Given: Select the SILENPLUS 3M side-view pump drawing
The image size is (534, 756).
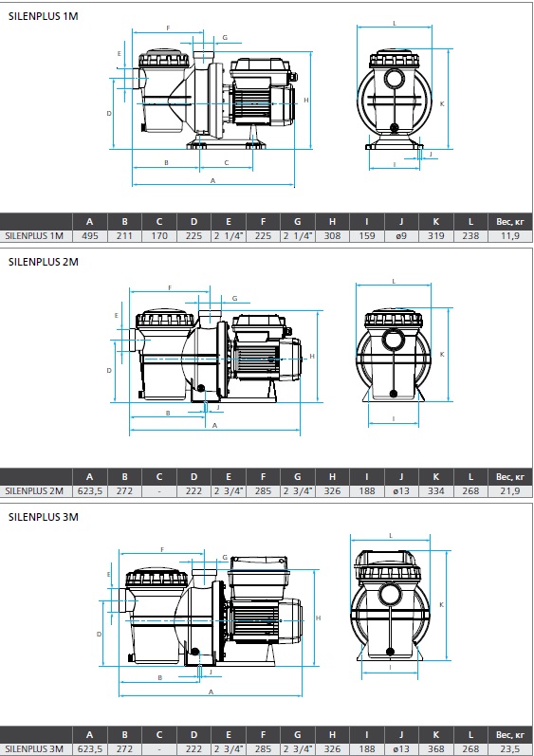Looking at the screenshot, I should [210, 622].
